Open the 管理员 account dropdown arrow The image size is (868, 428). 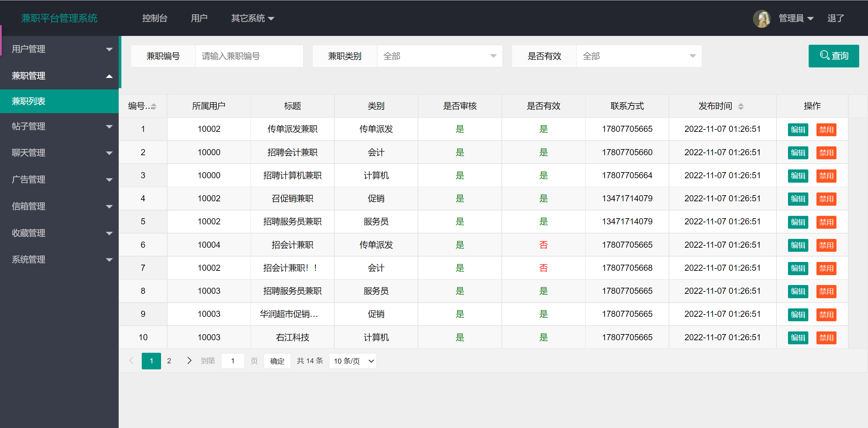[x=811, y=19]
